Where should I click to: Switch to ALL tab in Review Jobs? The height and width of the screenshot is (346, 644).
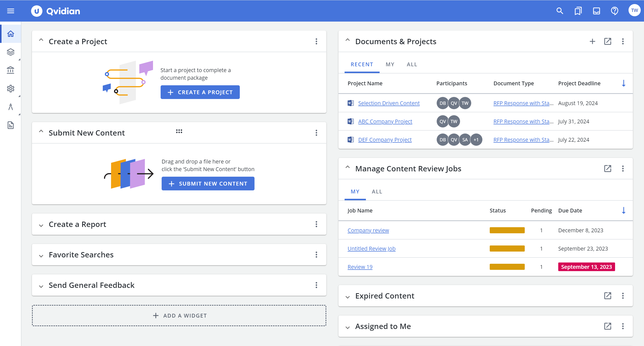coord(377,192)
